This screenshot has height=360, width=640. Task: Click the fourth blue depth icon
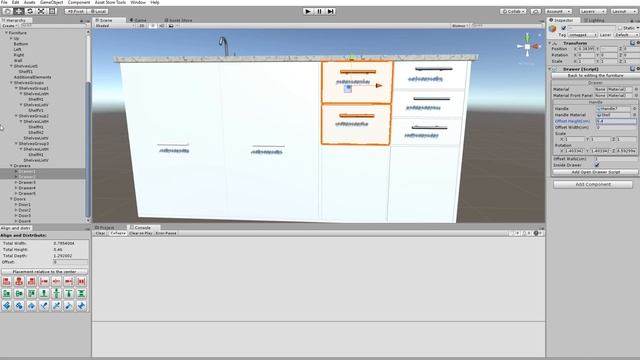point(44,306)
